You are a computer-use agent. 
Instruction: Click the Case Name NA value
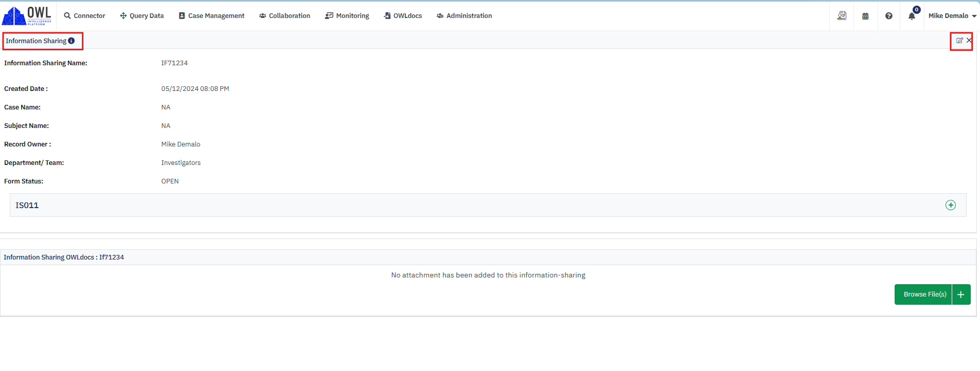click(166, 107)
